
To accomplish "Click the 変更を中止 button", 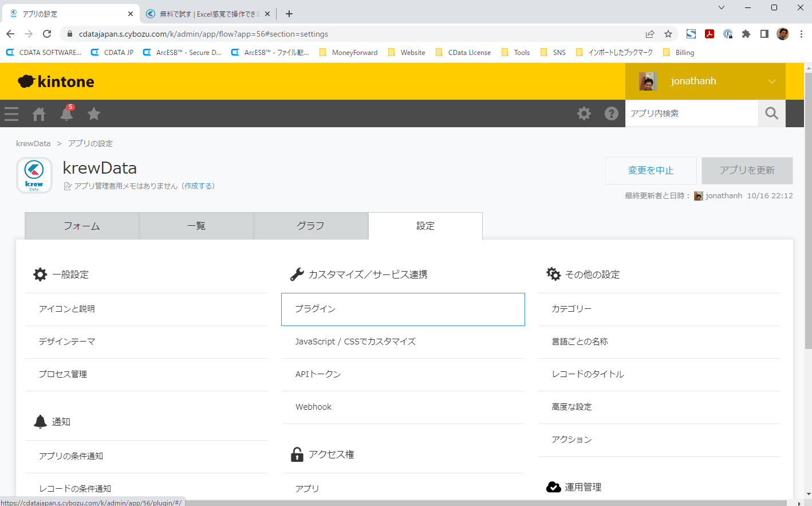I will (651, 171).
